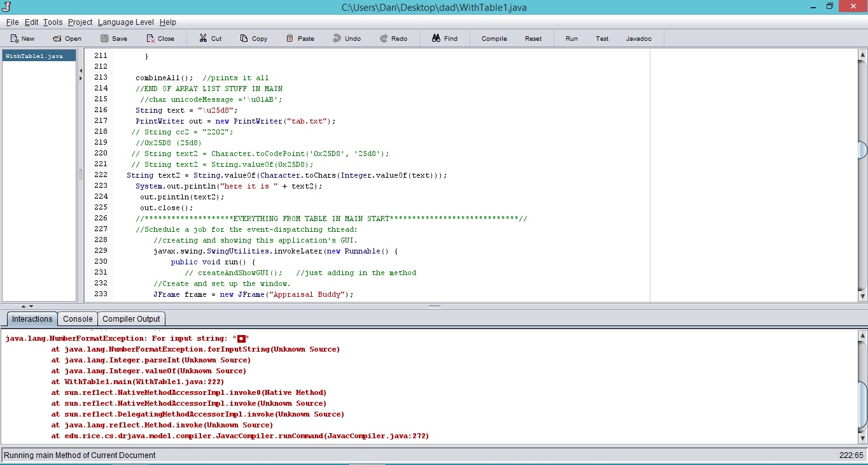Undo the last edit
This screenshot has width=868, height=465.
(347, 38)
